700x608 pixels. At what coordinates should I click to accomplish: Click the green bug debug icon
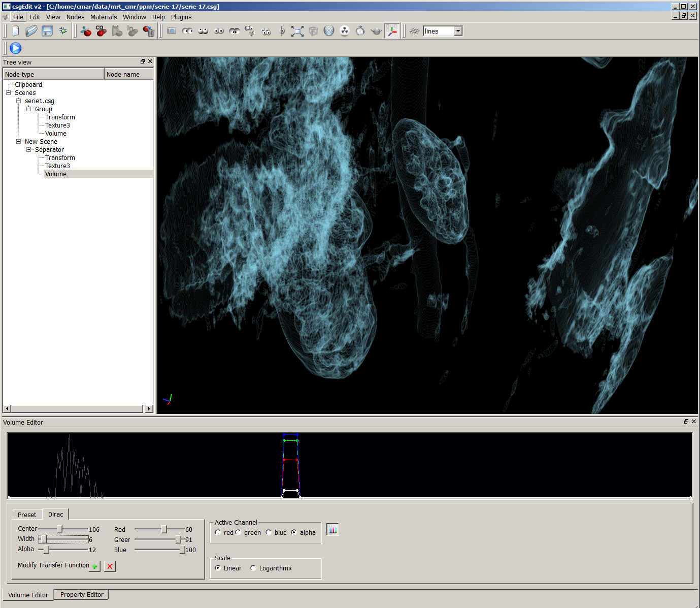(63, 31)
